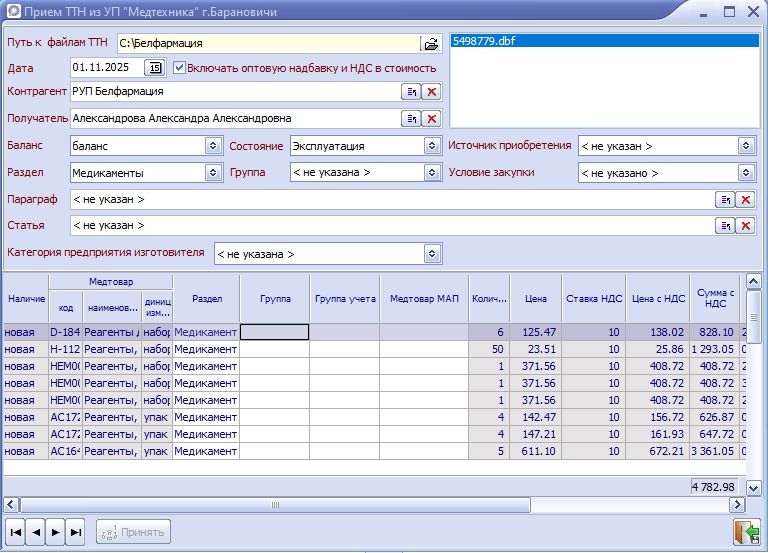This screenshot has width=768, height=553.
Task: Click the Принять button
Action: [x=134, y=533]
